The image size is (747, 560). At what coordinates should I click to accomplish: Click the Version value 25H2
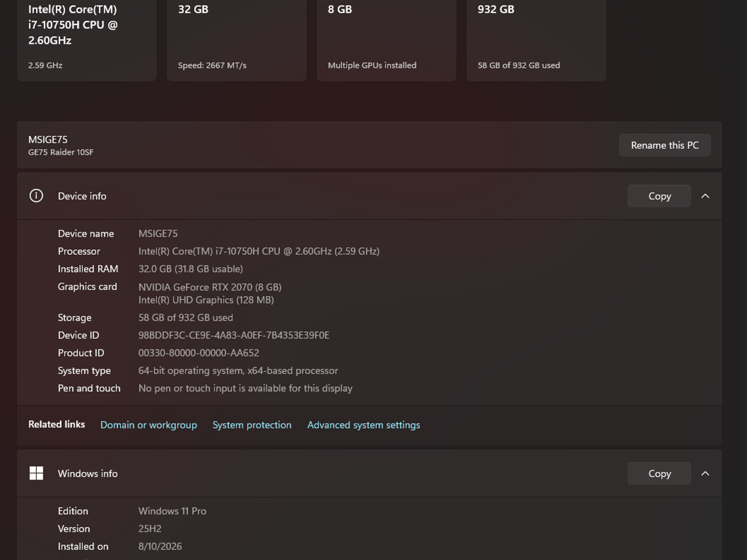point(150,529)
